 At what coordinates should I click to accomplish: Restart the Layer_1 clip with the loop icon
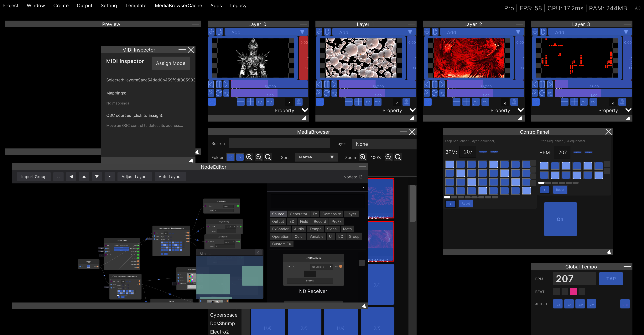tap(326, 93)
